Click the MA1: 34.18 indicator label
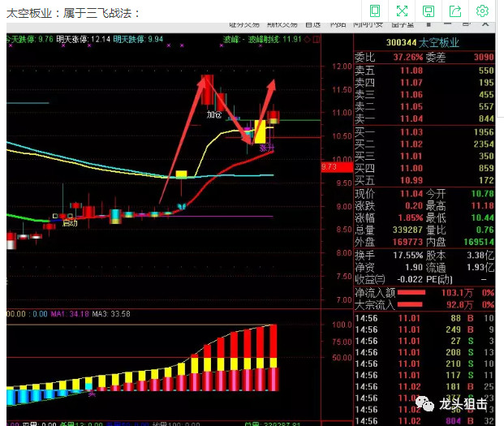The width and height of the screenshot is (504, 426). (x=70, y=313)
